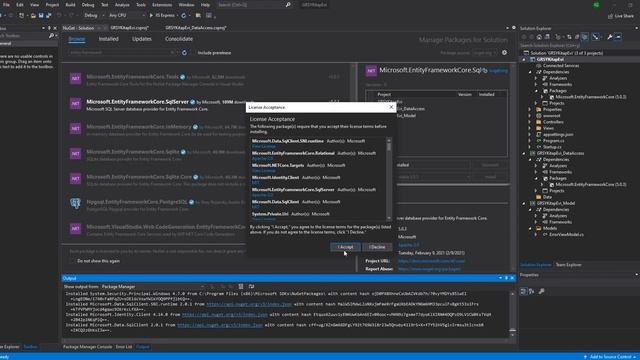Click the Save All toolbar icon
Viewport: 640px width, 360px height.
49,16
